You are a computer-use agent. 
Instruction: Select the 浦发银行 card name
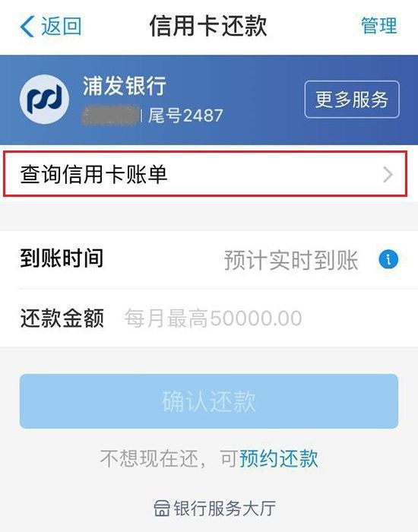(x=125, y=85)
